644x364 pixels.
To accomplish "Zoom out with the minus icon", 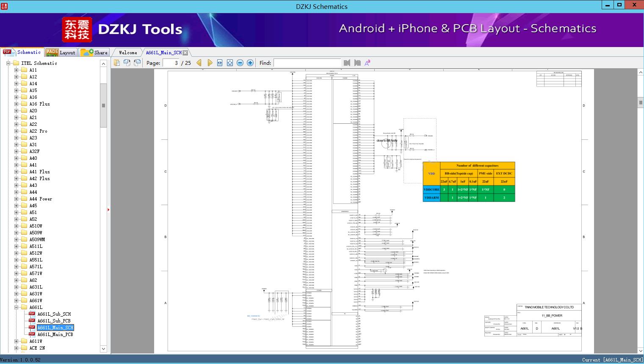I will [x=240, y=63].
